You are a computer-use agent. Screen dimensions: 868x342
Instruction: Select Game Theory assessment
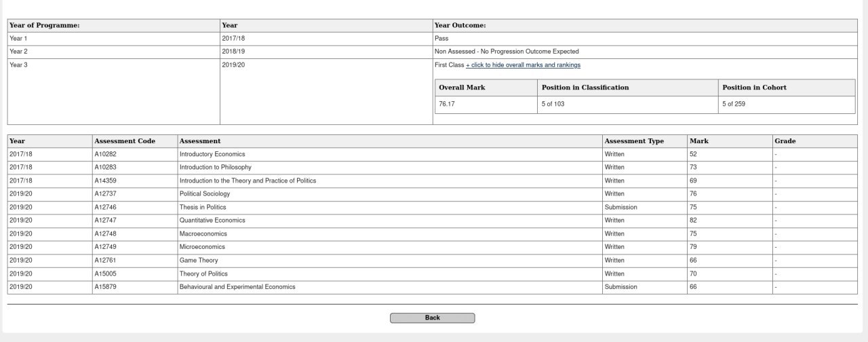tap(199, 261)
